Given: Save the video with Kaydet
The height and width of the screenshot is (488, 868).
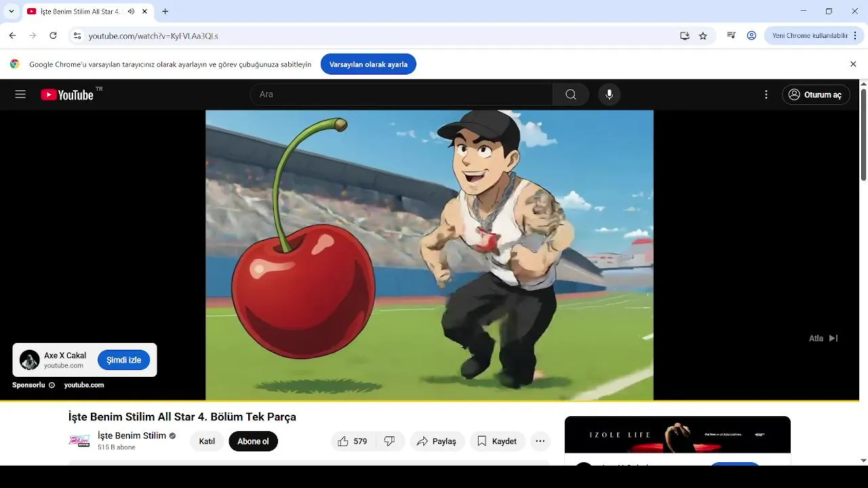Looking at the screenshot, I should pos(497,441).
